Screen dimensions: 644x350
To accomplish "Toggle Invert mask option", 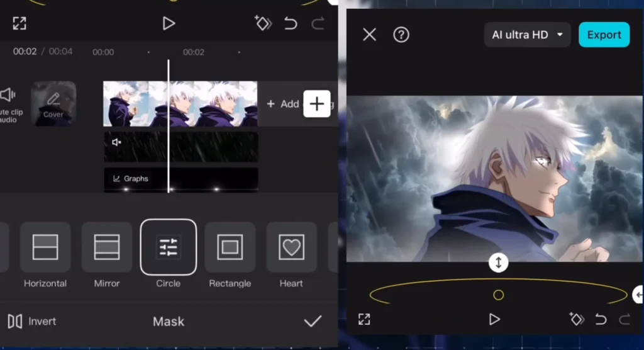I will (32, 321).
